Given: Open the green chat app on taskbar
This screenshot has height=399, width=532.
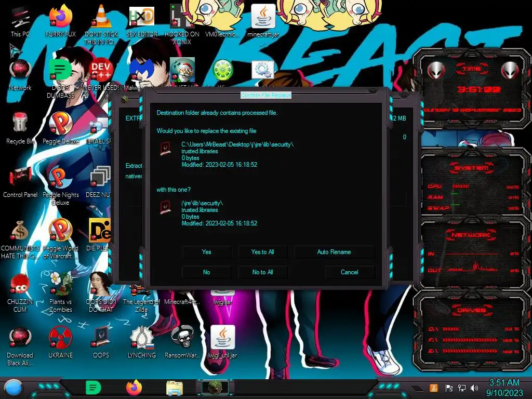Looking at the screenshot, I should (x=94, y=388).
